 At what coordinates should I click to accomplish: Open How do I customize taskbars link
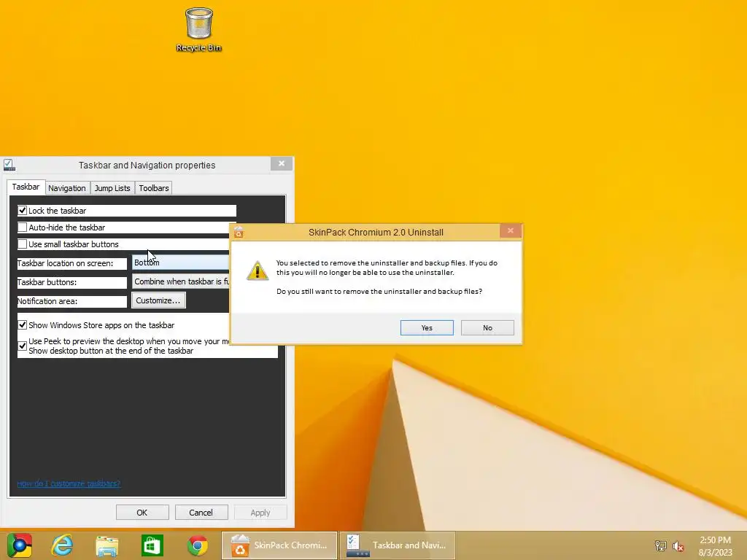(x=69, y=483)
